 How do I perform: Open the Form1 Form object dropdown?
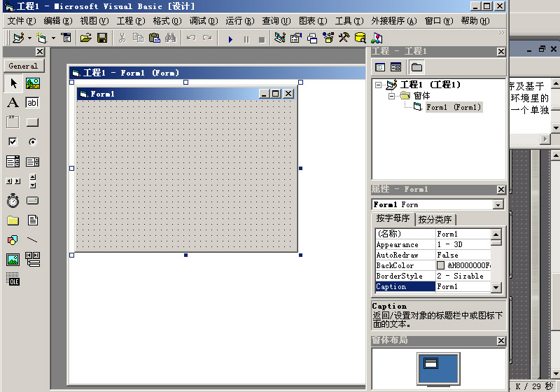[498, 205]
